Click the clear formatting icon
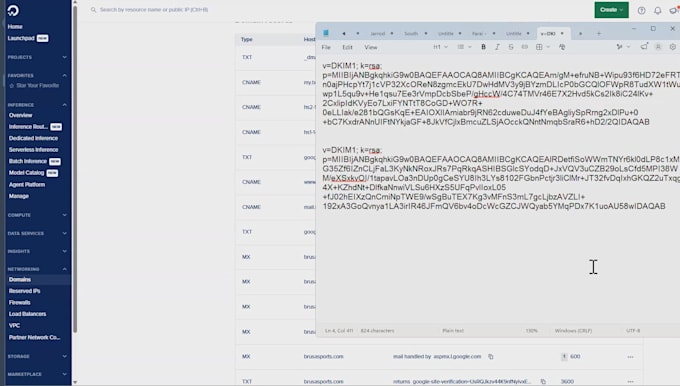The image size is (680, 386). click(562, 47)
